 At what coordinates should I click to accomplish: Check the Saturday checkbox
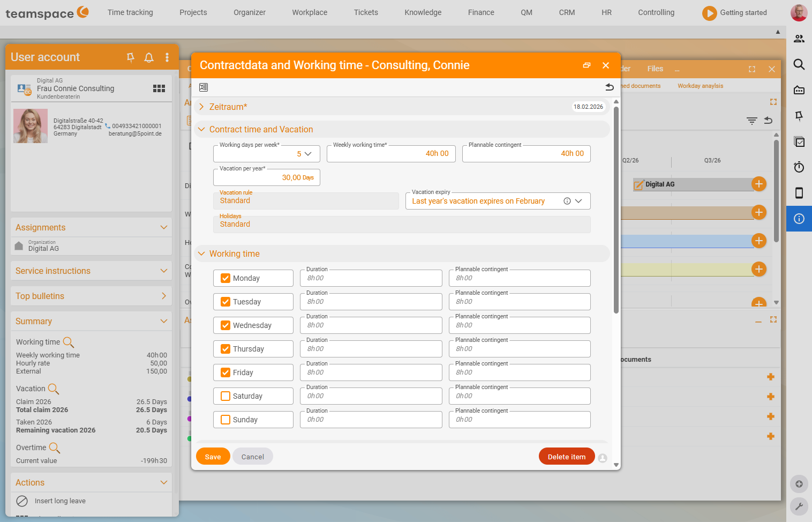pos(225,396)
